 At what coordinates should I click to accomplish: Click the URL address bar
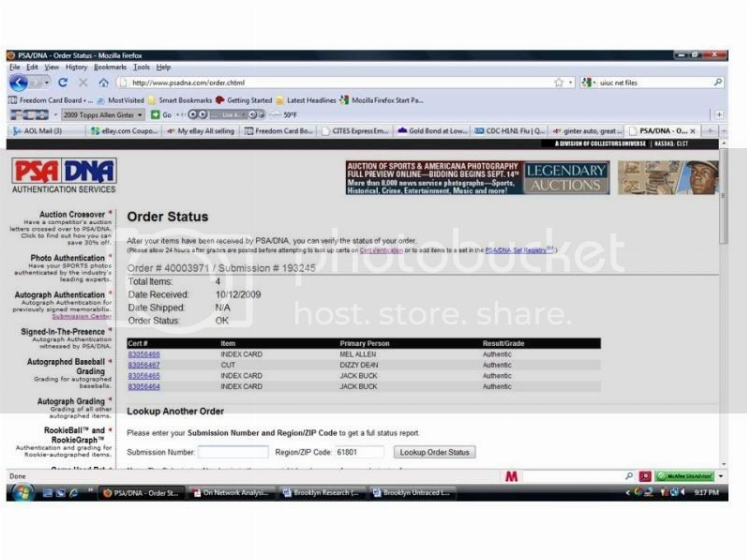coord(334,83)
